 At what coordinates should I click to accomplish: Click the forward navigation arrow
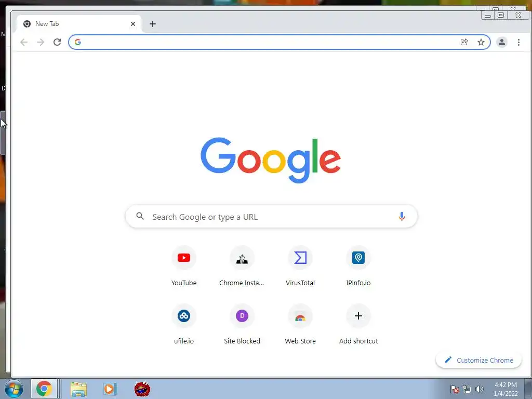point(41,42)
